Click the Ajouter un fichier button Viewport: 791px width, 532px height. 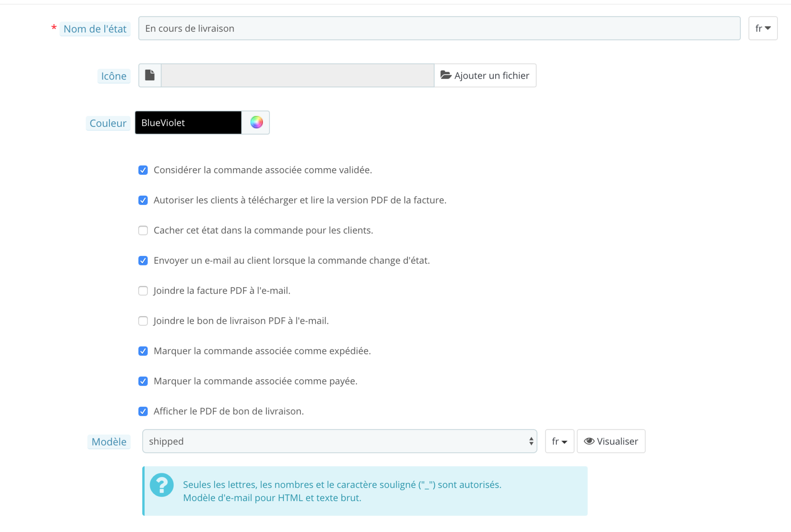pos(485,75)
